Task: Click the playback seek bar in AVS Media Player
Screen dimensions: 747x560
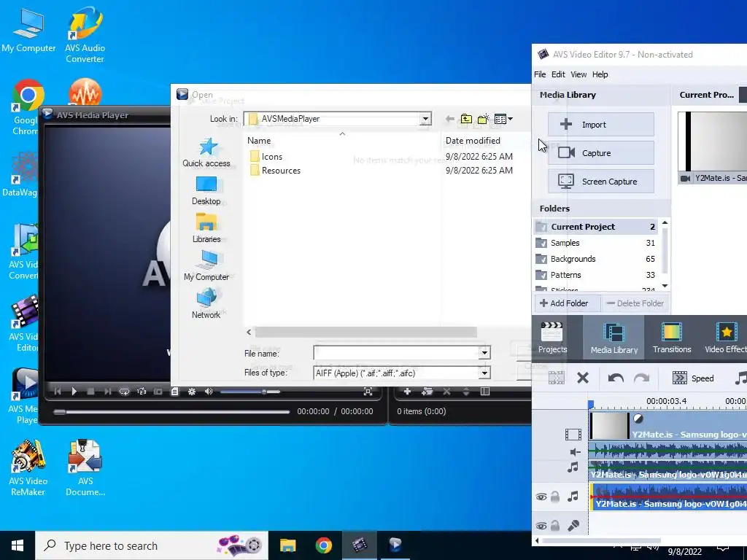Action: click(x=172, y=411)
